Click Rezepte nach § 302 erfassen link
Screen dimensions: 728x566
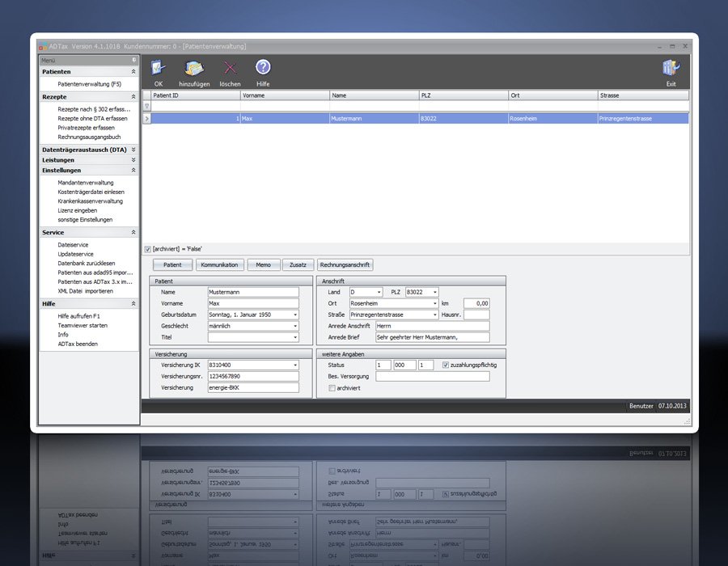point(92,109)
